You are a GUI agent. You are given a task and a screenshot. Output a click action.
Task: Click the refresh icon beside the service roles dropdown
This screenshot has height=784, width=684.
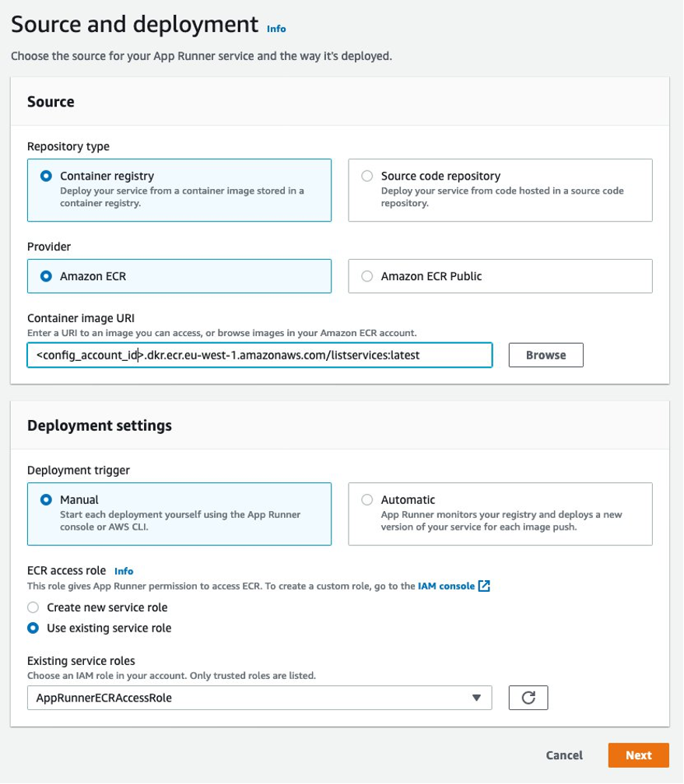(530, 698)
